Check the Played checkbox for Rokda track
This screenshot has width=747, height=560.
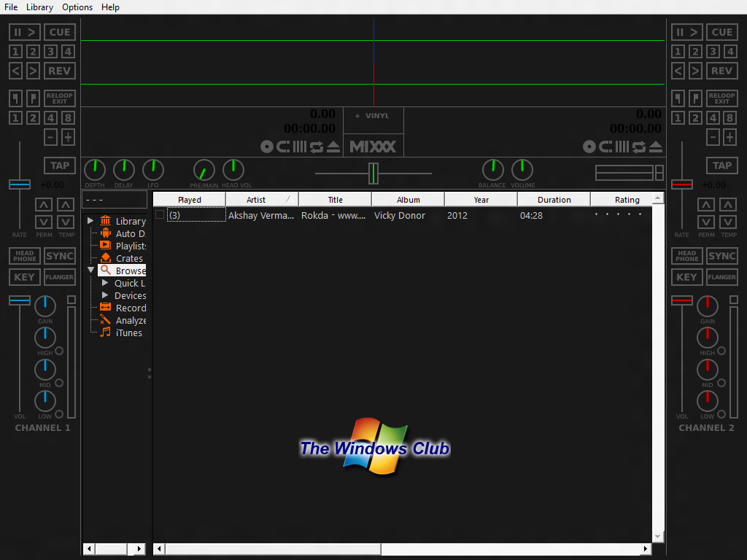click(x=160, y=215)
